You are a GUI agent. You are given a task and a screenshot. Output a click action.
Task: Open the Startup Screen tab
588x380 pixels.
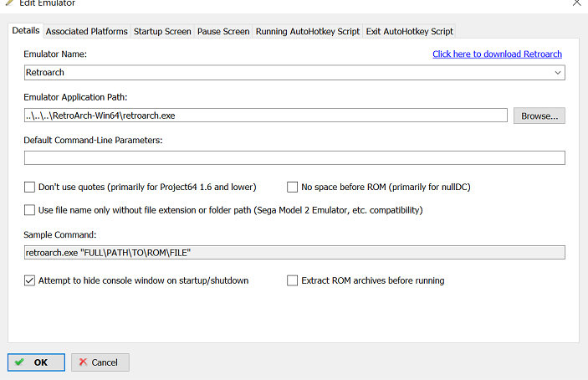(x=162, y=32)
